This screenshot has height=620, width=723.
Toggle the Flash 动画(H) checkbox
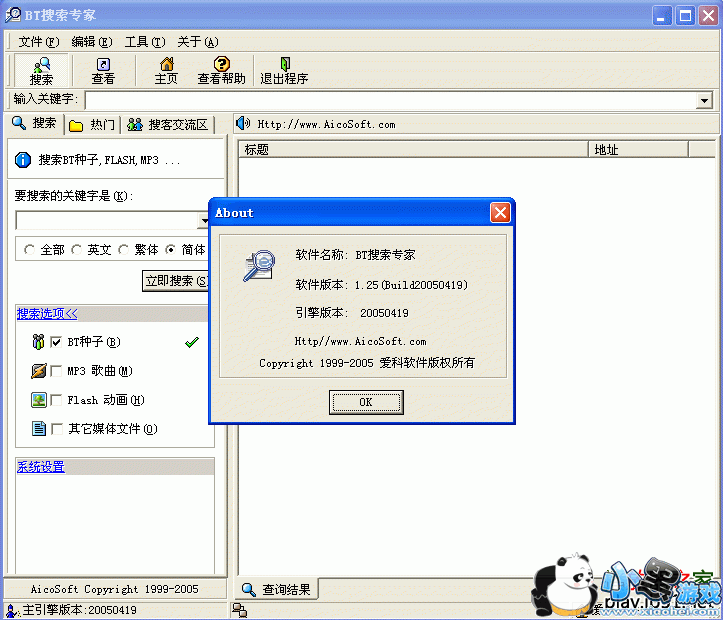[56, 400]
